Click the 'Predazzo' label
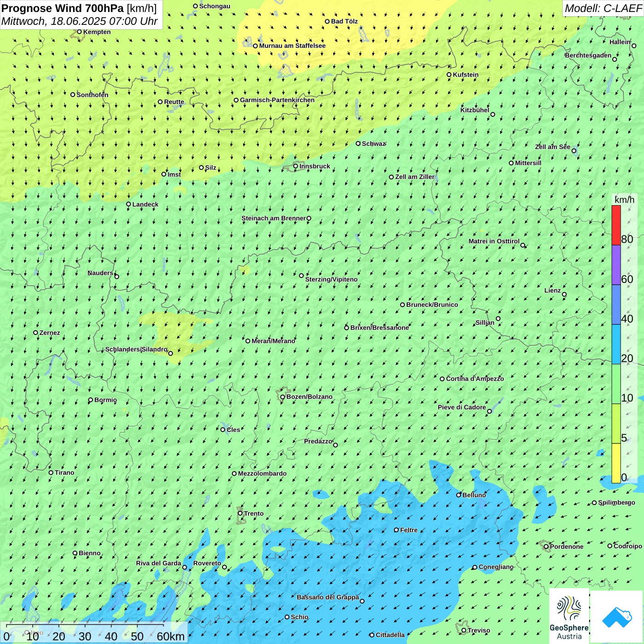The height and width of the screenshot is (644, 644). pos(318,441)
